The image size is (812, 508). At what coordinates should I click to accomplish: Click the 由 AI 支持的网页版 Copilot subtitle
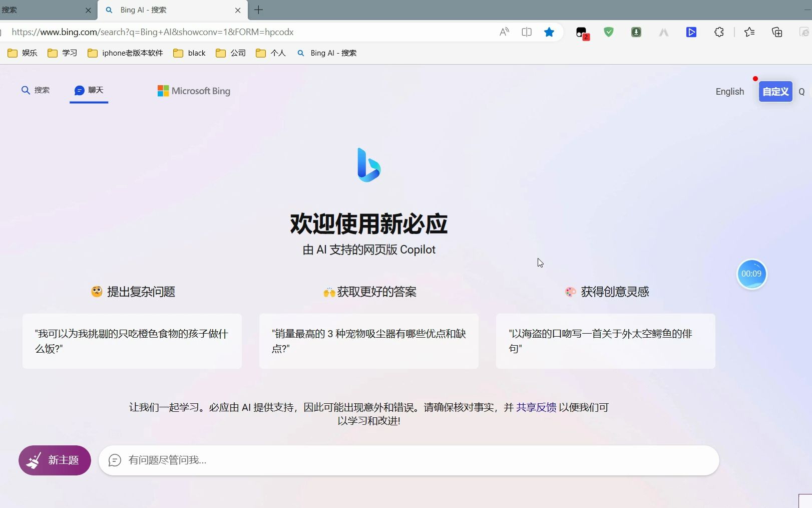pos(369,249)
